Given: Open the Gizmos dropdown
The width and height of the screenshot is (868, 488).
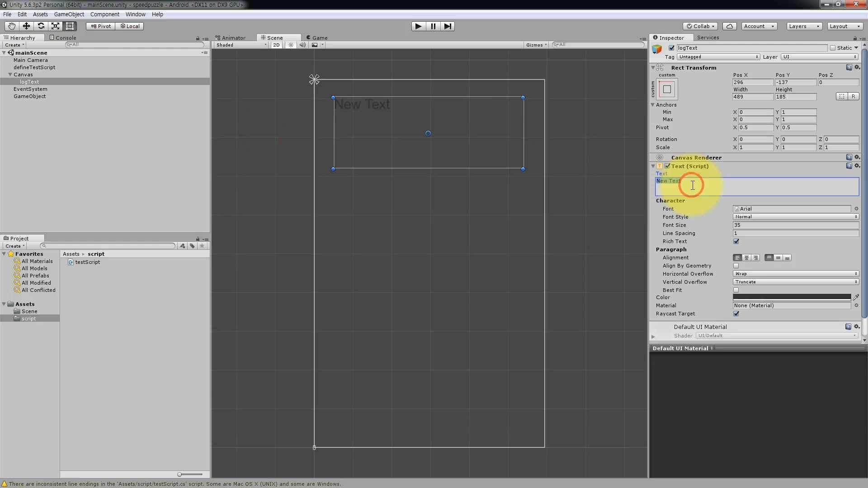Looking at the screenshot, I should click(x=537, y=45).
